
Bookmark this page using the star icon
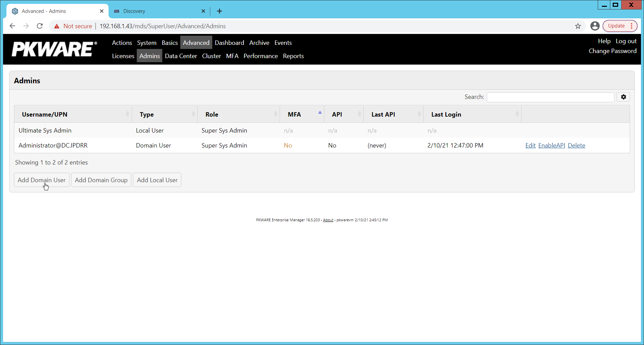point(578,26)
